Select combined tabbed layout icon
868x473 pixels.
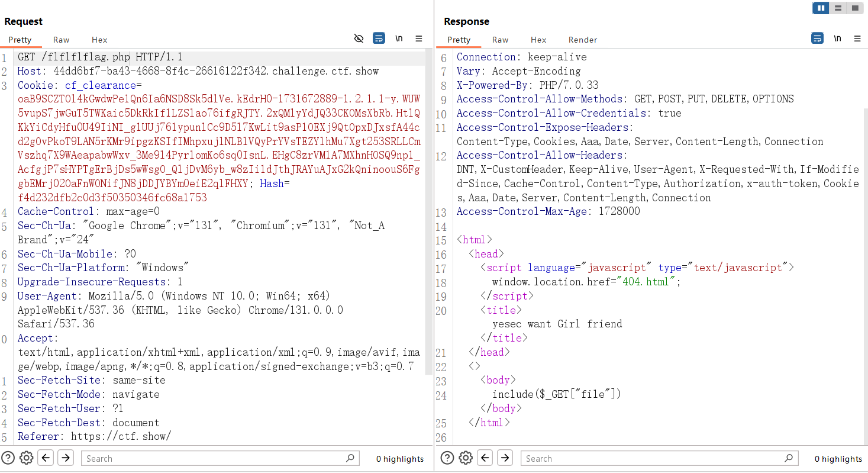pos(855,8)
